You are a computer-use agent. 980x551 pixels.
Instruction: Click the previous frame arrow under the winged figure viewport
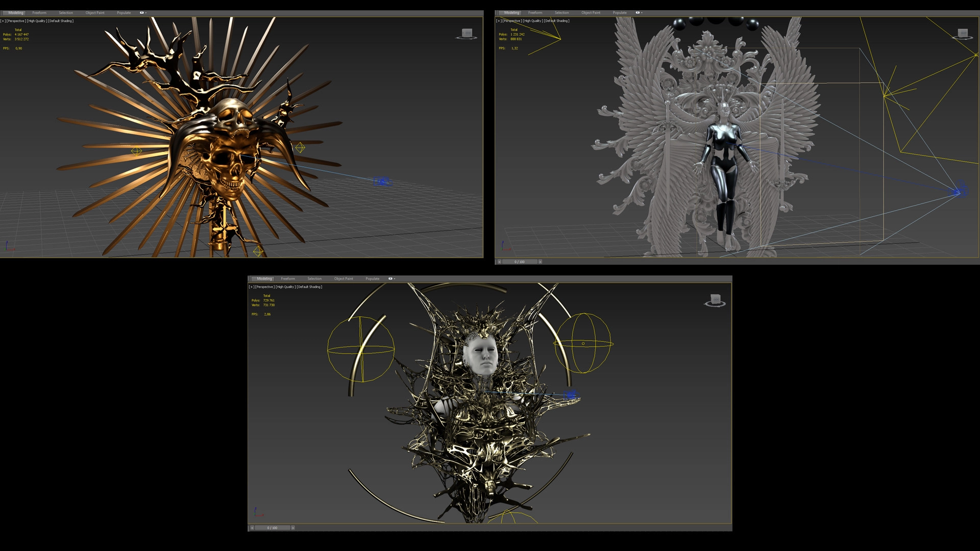[499, 262]
